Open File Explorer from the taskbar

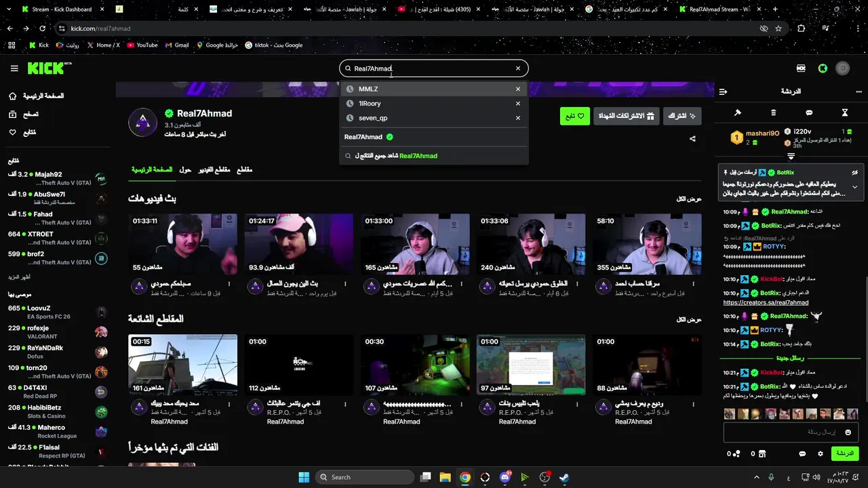pos(445,477)
